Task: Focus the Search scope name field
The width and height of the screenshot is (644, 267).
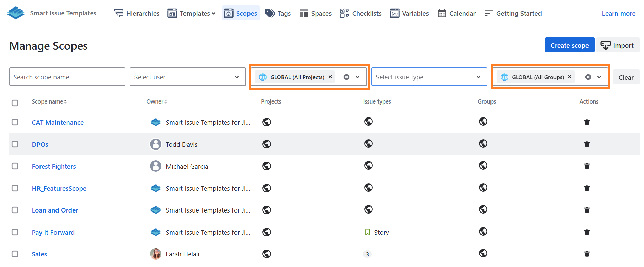Action: click(x=67, y=77)
